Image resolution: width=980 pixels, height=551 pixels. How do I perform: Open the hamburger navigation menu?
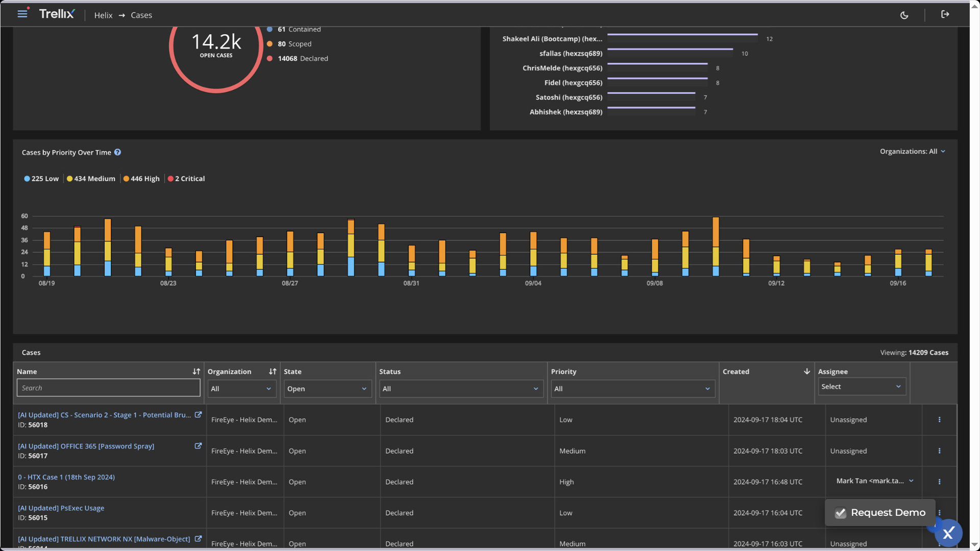click(22, 14)
